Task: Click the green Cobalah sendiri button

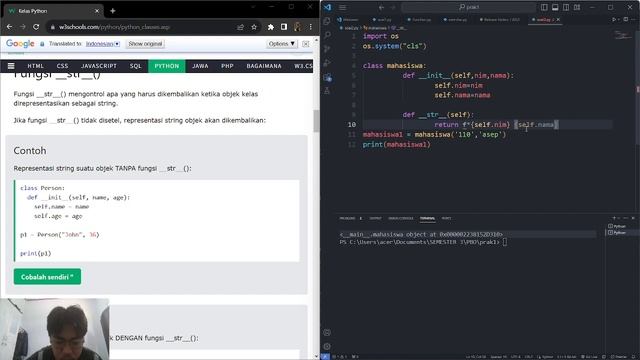Action: point(47,277)
